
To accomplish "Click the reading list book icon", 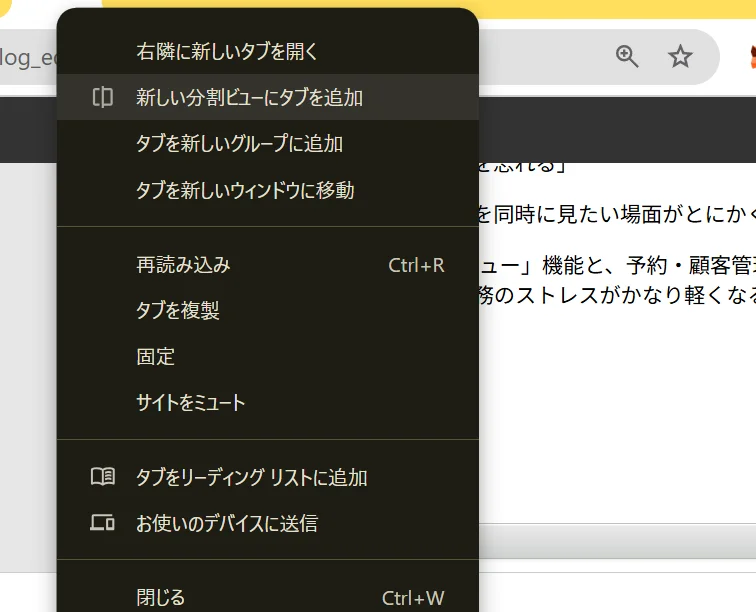I will 103,477.
